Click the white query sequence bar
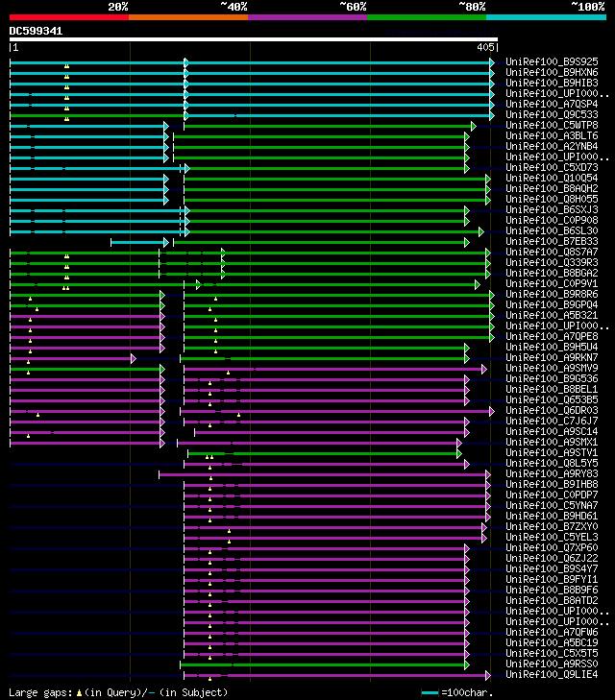The height and width of the screenshot is (700, 615). [x=254, y=39]
